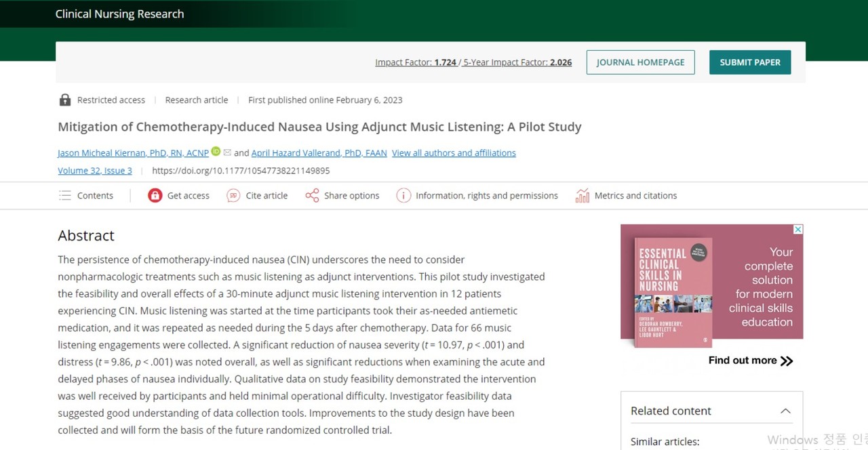Click the red Get access lock icon

click(155, 196)
